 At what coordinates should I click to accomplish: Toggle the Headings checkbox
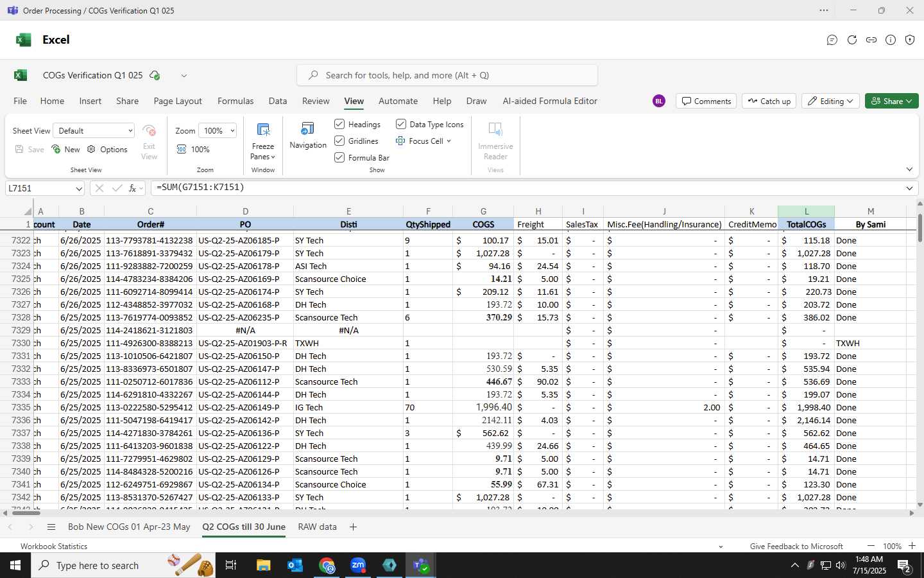pos(339,124)
